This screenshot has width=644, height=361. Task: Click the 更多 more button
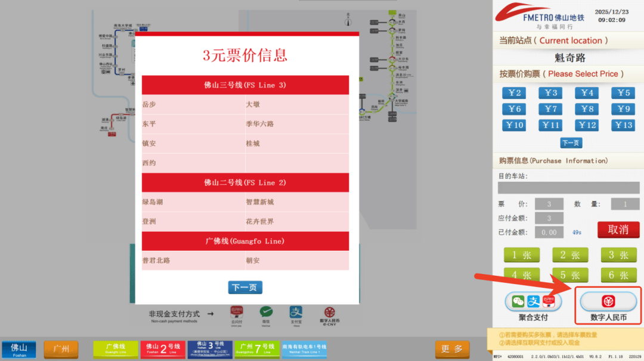[x=452, y=349]
